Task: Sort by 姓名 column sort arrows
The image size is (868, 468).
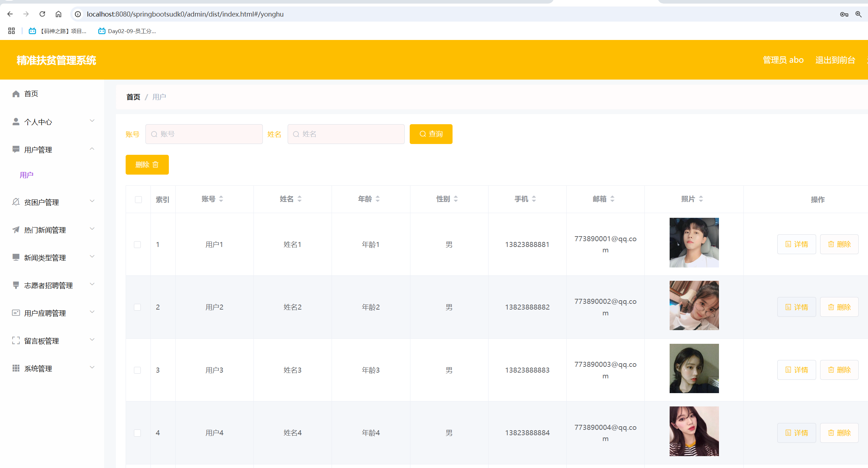Action: coord(300,199)
